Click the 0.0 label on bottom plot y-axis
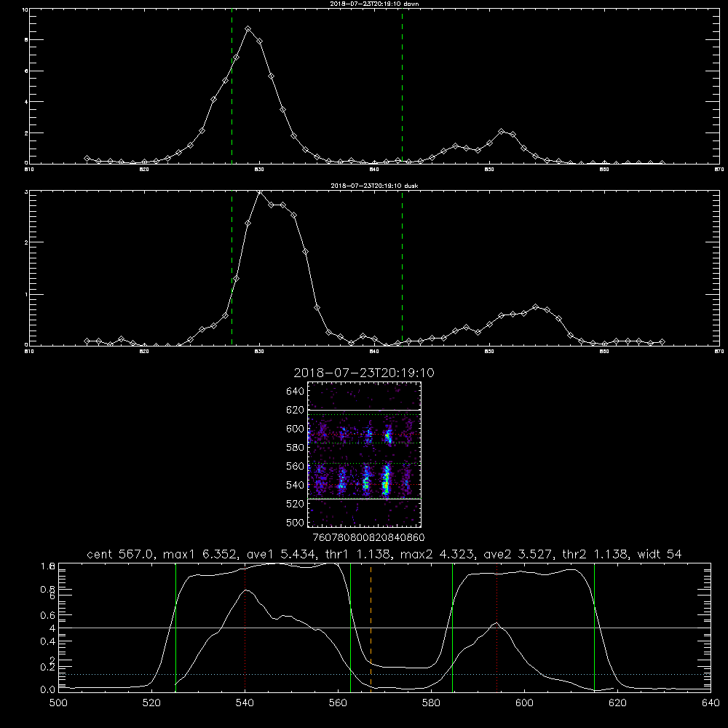 point(48,689)
